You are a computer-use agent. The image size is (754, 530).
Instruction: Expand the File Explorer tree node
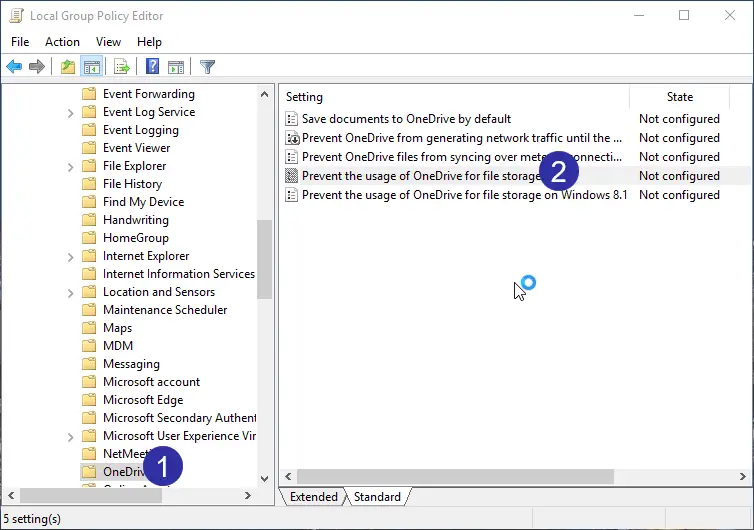pos(71,167)
